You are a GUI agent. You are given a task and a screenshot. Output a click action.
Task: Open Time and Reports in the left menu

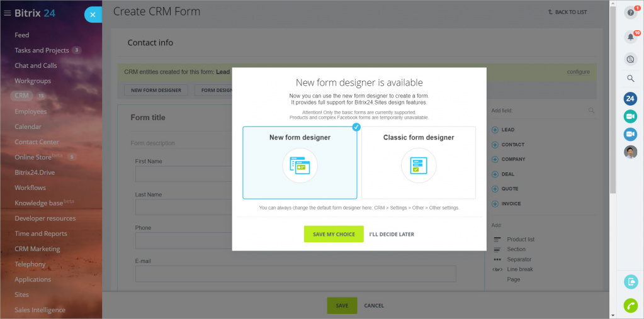(41, 233)
